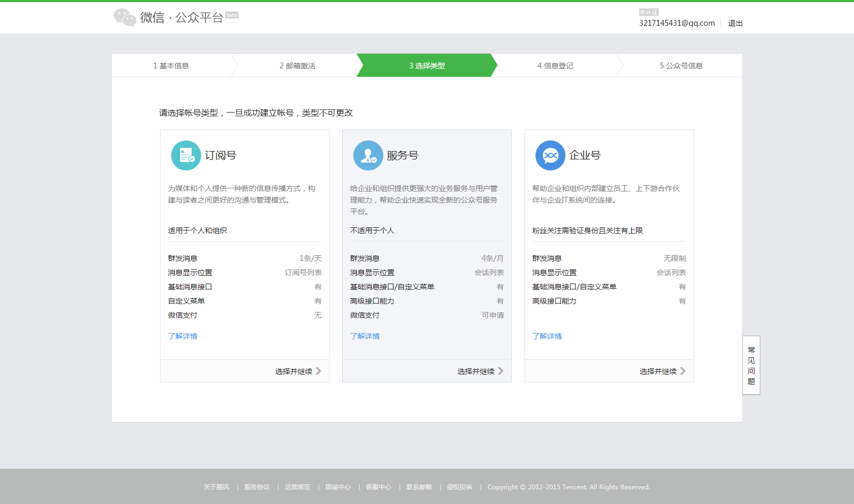The height and width of the screenshot is (504, 854).
Task: Click the WeChat logo icon in header
Action: pos(125,17)
